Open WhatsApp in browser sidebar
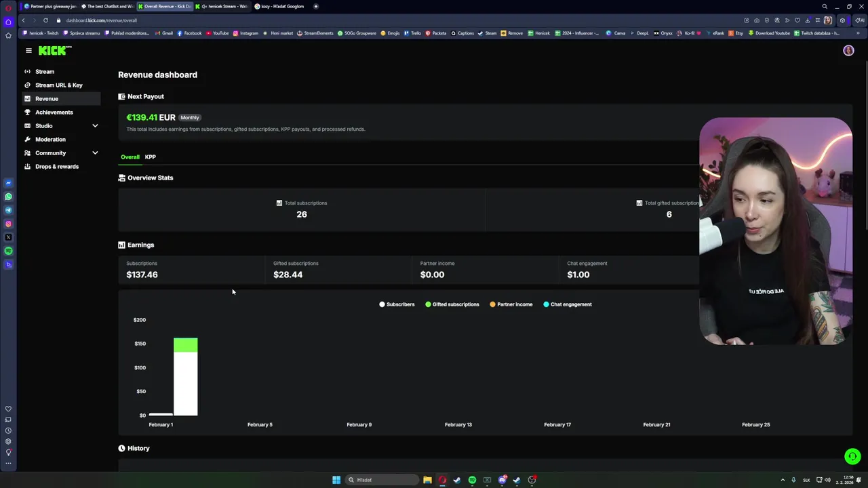868x488 pixels. (8, 197)
